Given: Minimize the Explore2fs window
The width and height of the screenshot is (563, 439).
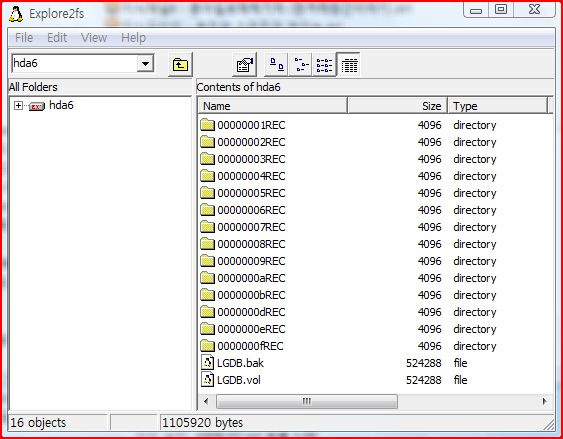Looking at the screenshot, I should 476,10.
